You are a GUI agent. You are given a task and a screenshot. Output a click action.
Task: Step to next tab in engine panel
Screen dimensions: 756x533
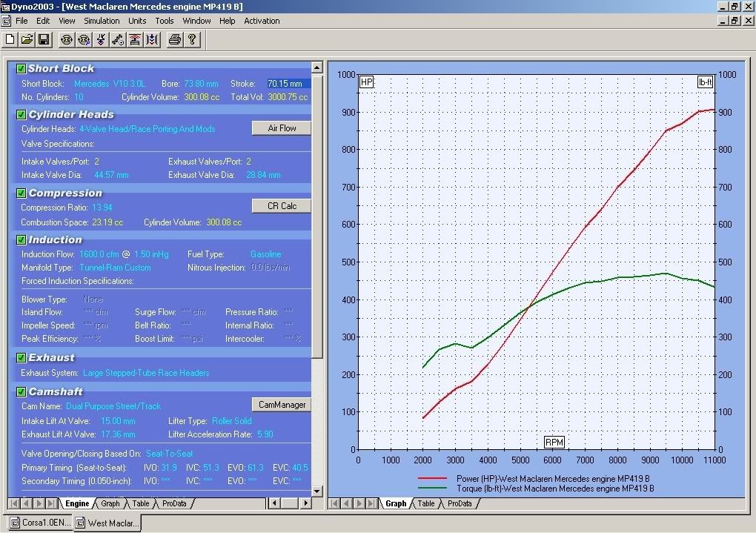pyautogui.click(x=39, y=503)
